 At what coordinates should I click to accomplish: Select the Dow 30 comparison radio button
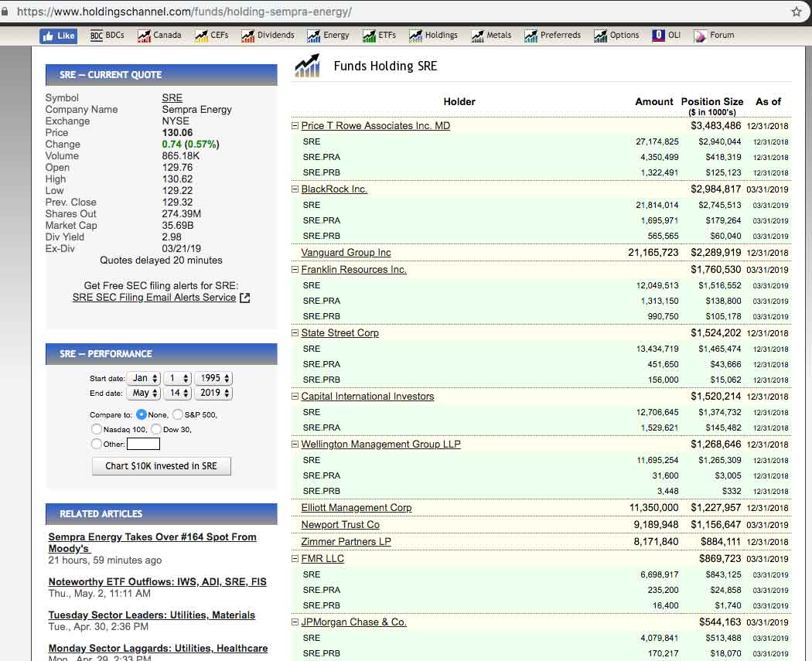point(156,429)
